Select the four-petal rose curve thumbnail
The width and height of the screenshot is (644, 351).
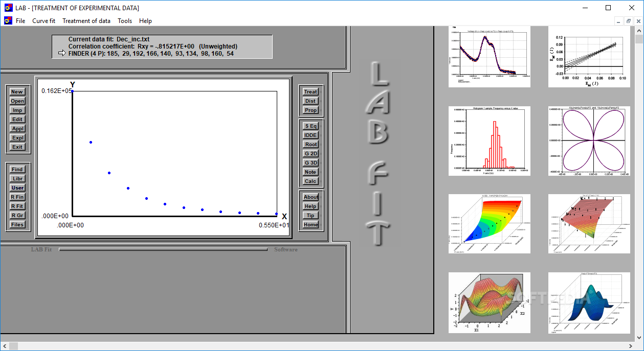[589, 141]
